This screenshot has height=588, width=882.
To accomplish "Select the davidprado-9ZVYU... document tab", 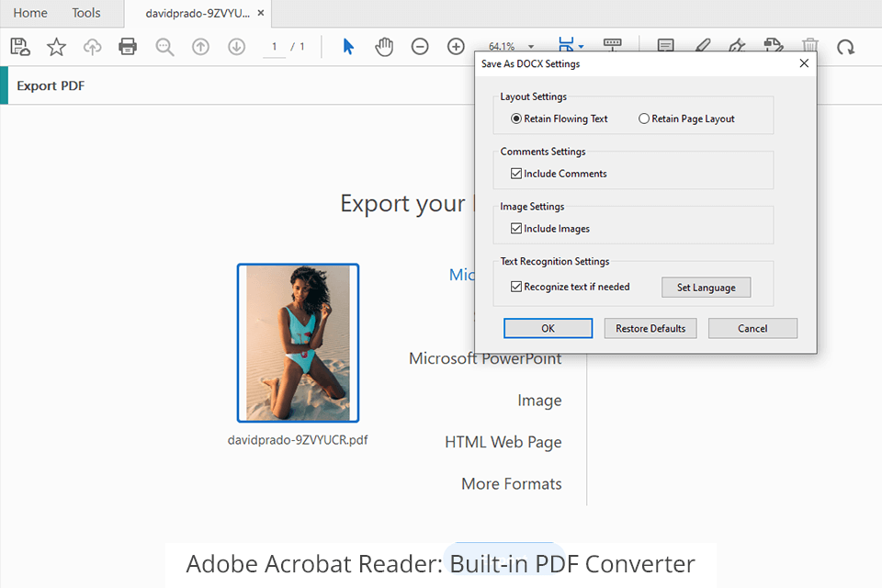I will tap(198, 14).
